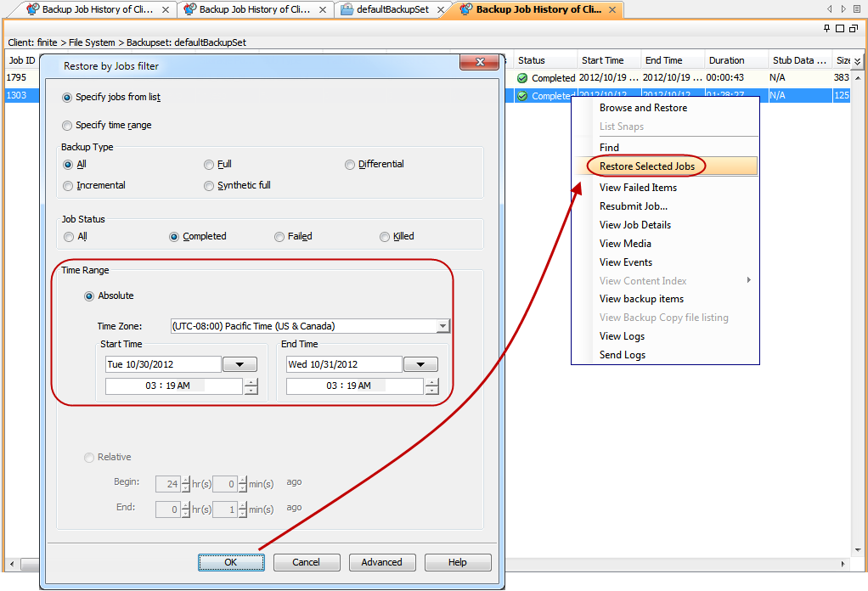
Task: Open the Time Zone dropdown
Action: [x=442, y=326]
